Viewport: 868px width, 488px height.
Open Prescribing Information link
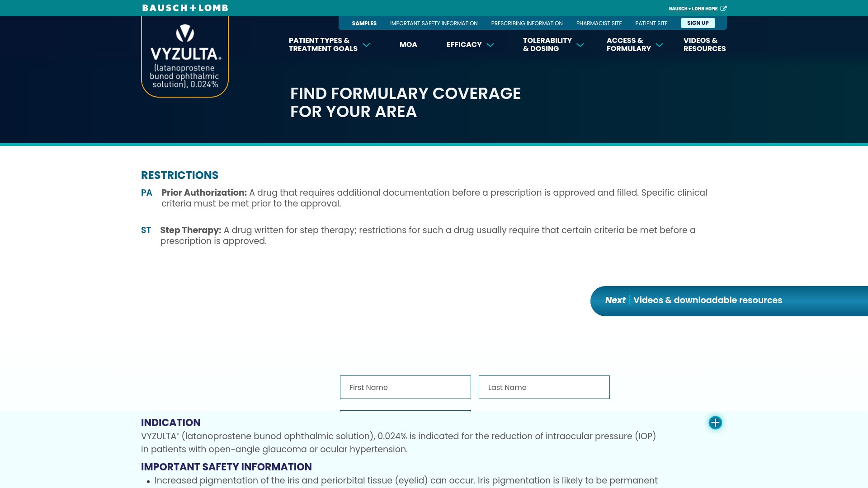[527, 23]
